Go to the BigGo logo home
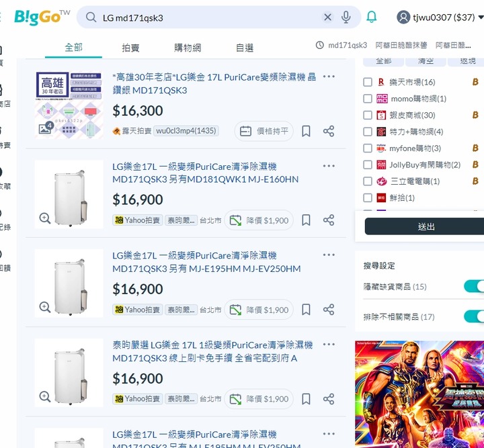484x448 pixels. [x=42, y=17]
